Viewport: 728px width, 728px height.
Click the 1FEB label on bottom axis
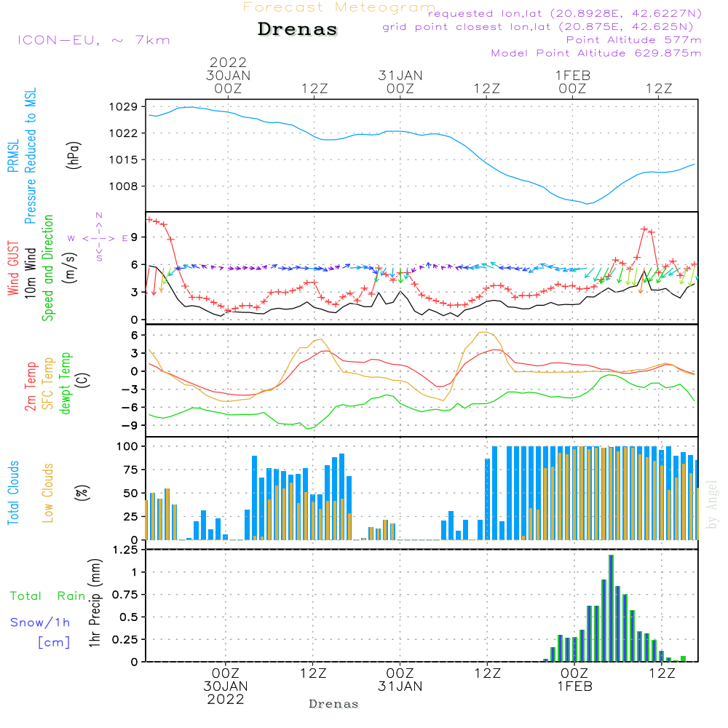click(x=574, y=687)
